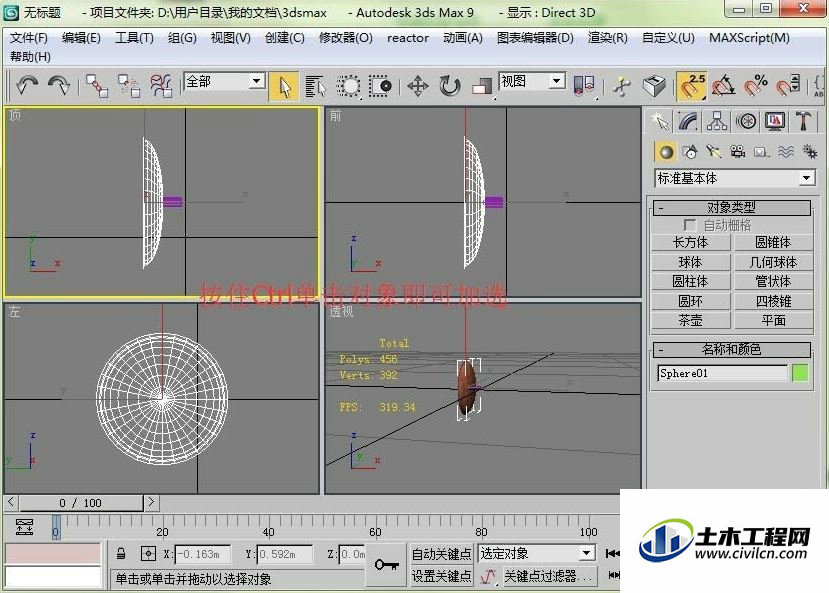Open the Create command panel tab

(660, 122)
